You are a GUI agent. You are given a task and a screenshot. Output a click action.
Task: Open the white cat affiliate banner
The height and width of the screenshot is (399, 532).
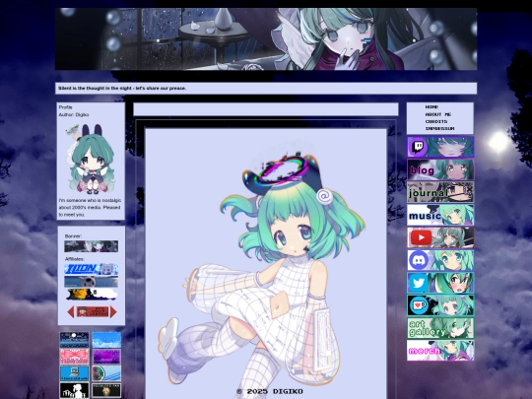point(92,282)
